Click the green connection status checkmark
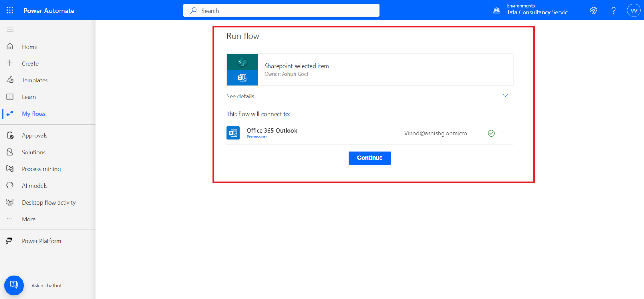Screen dimensions: 644x299 point(491,133)
